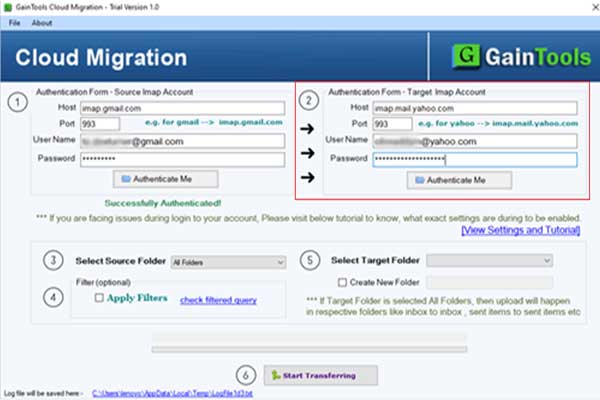Click the source gmail User Name field

(x=183, y=141)
